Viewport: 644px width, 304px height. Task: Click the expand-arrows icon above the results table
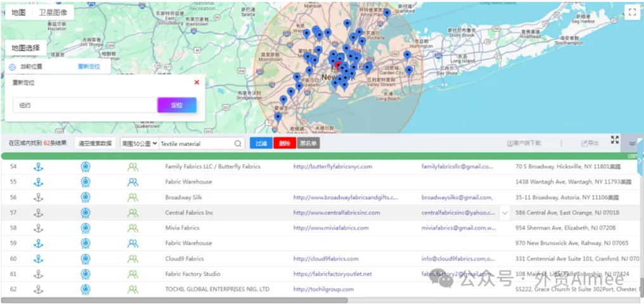click(615, 140)
